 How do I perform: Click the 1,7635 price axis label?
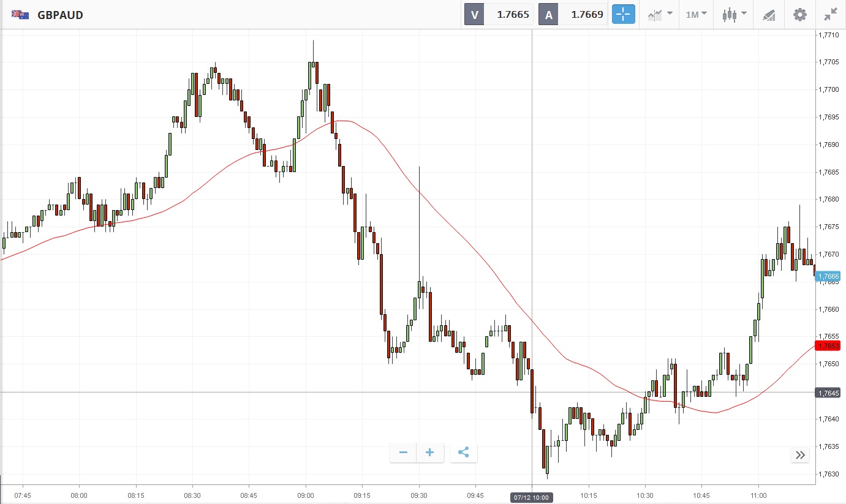[829, 446]
